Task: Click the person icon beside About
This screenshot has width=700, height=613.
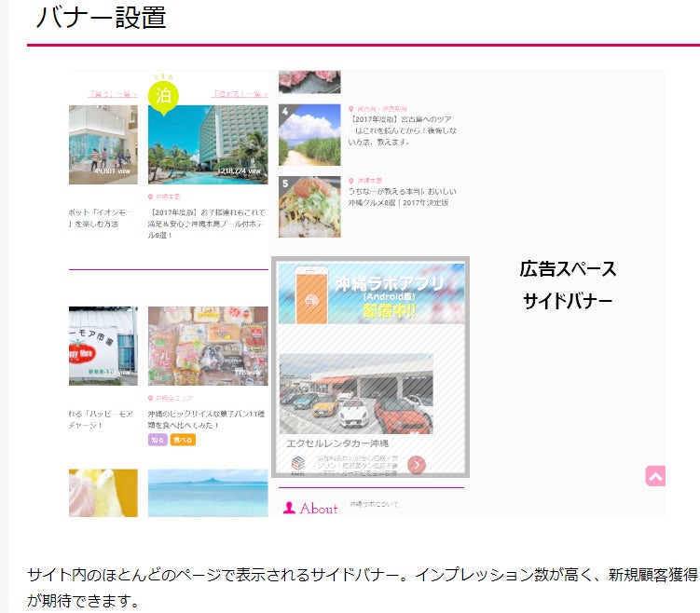Action: [289, 509]
